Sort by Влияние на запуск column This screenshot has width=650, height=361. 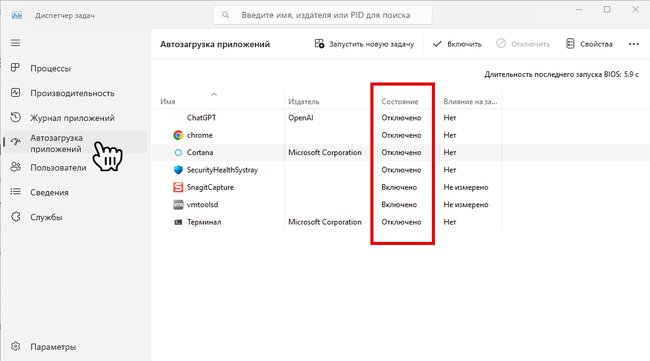click(x=470, y=101)
